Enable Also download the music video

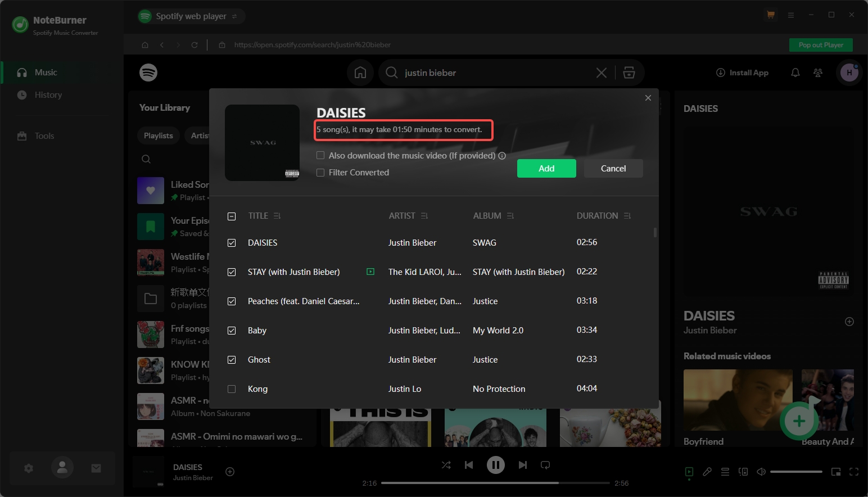click(x=320, y=156)
